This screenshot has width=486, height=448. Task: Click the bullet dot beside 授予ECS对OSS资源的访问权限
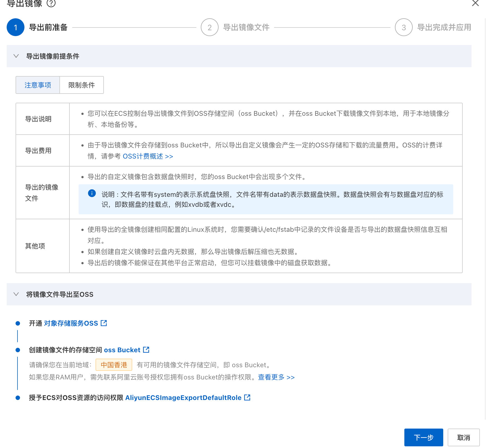pos(18,398)
